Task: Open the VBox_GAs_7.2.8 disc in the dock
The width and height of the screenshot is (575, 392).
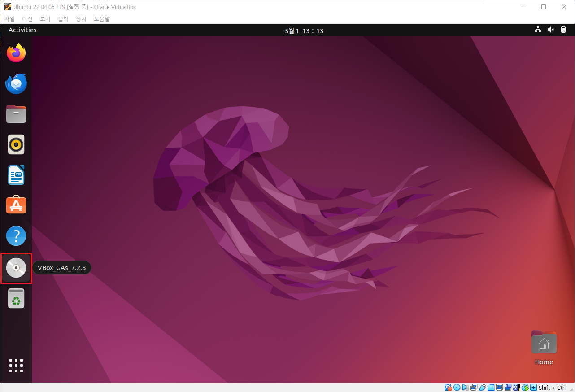Action: 16,268
